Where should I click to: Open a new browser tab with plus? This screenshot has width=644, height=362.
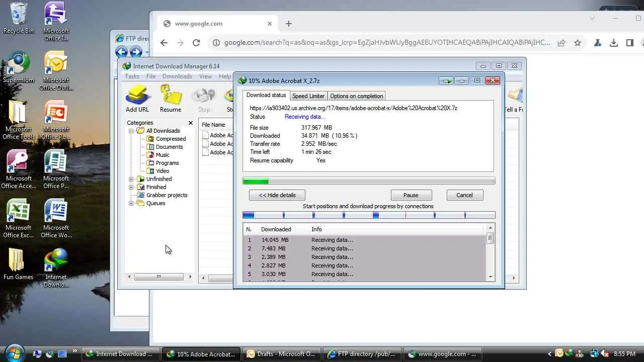pyautogui.click(x=289, y=24)
